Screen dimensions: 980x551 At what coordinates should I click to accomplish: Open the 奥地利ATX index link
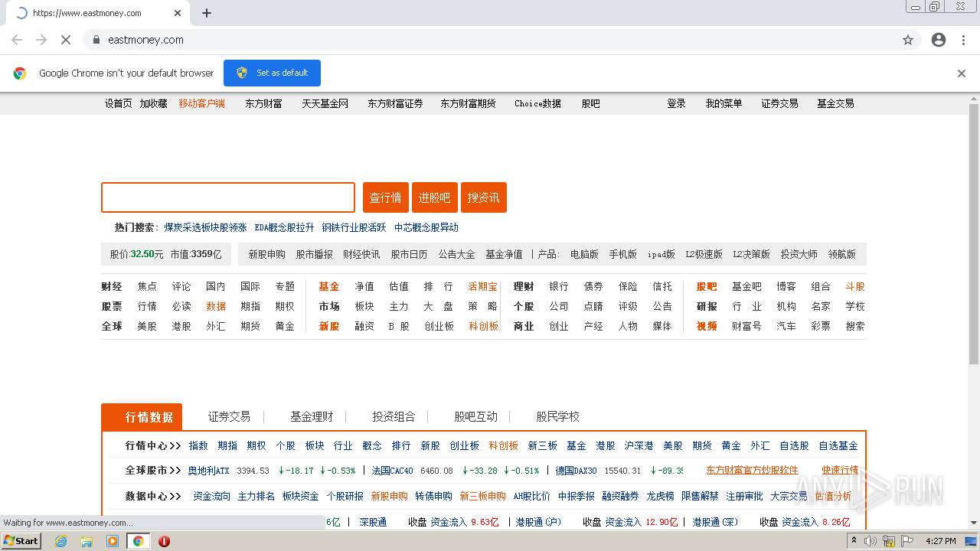[208, 471]
